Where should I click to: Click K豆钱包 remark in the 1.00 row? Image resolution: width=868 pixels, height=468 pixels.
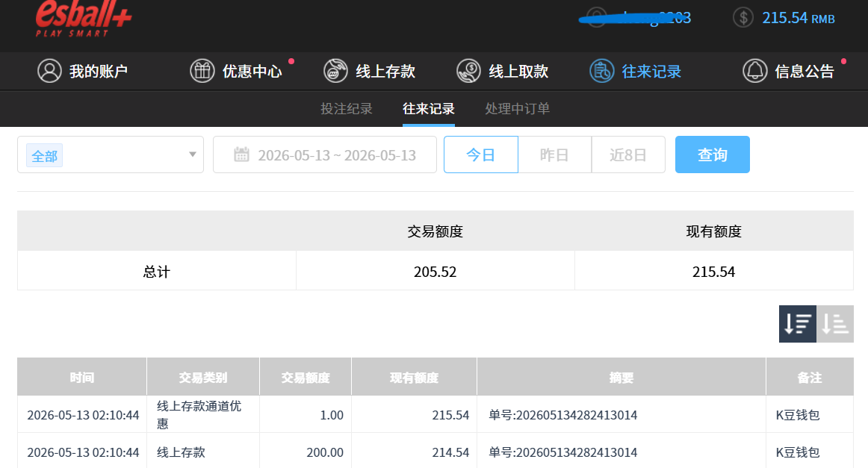tap(798, 415)
